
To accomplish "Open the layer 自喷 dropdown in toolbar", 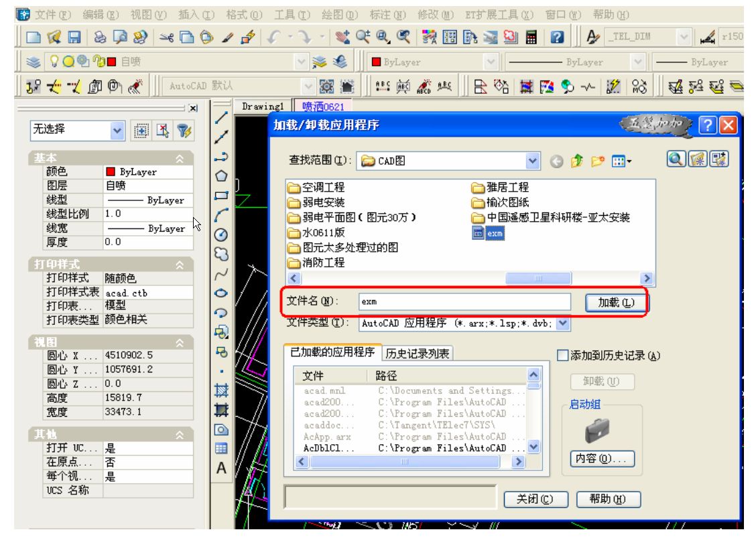I will point(301,62).
